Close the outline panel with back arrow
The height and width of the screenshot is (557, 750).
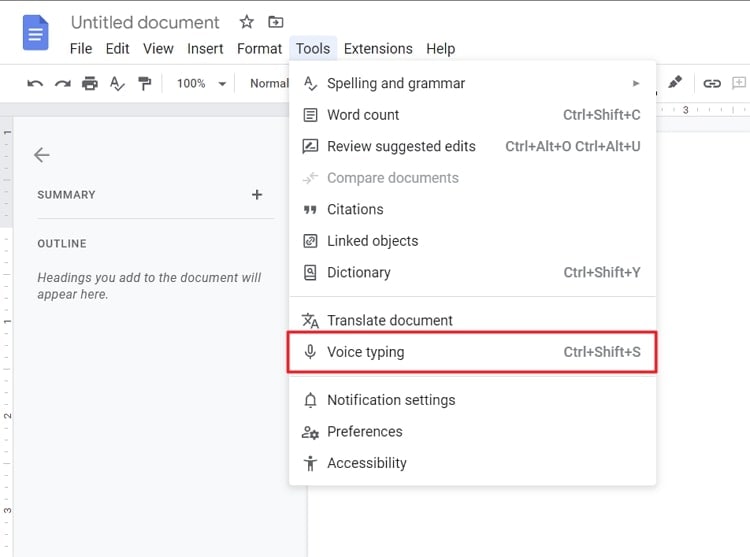(x=41, y=155)
